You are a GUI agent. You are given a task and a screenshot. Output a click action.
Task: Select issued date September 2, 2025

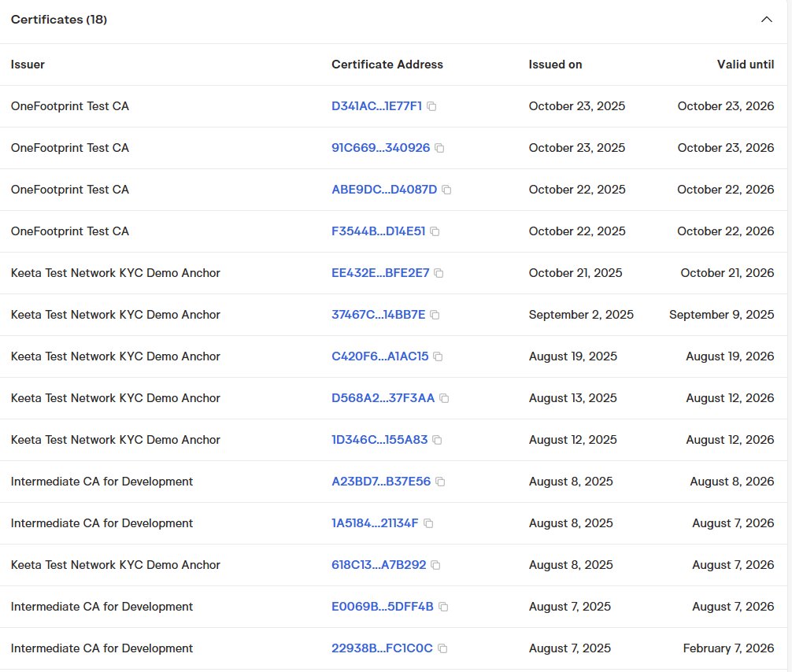coord(581,315)
